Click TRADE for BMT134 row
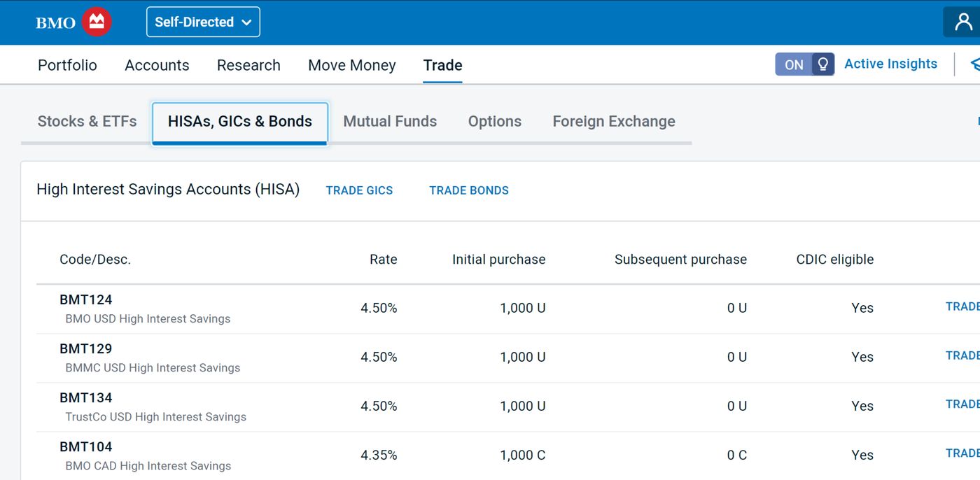This screenshot has height=480, width=980. click(x=962, y=404)
